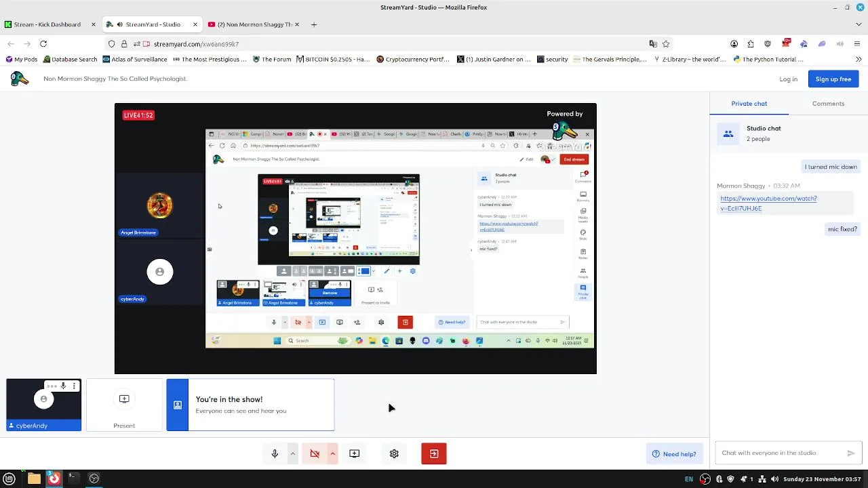Viewport: 868px width, 488px height.
Task: Switch to Stream - Kick Dashboard tab
Action: [47, 24]
